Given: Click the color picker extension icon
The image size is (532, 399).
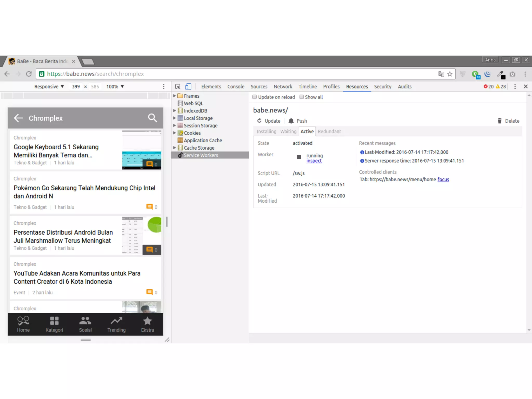Looking at the screenshot, I should (501, 75).
